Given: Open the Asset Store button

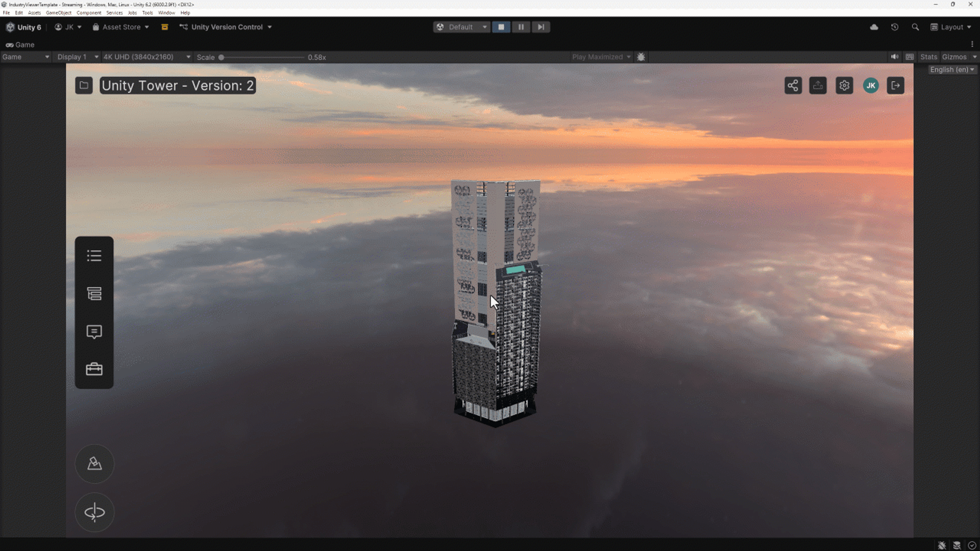Looking at the screenshot, I should (x=121, y=27).
